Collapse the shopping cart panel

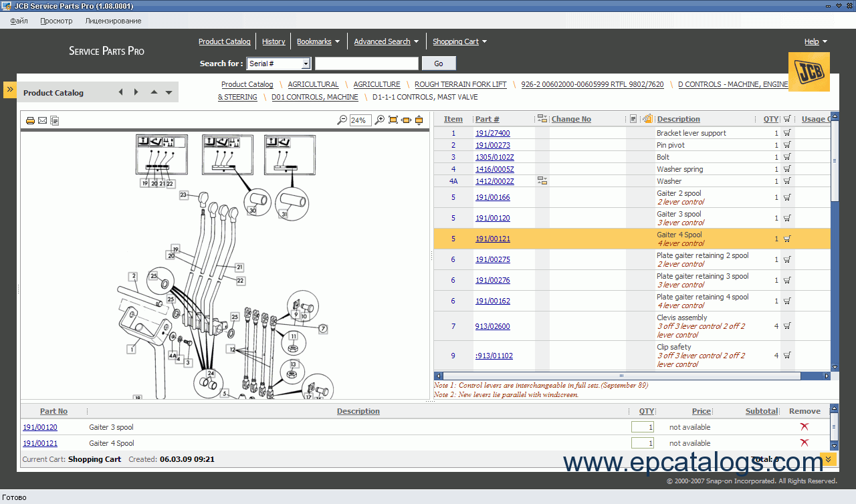tap(829, 459)
